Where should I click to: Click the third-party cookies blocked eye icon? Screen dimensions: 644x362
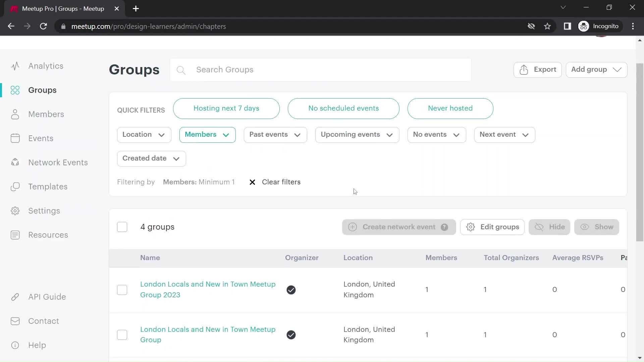531,26
